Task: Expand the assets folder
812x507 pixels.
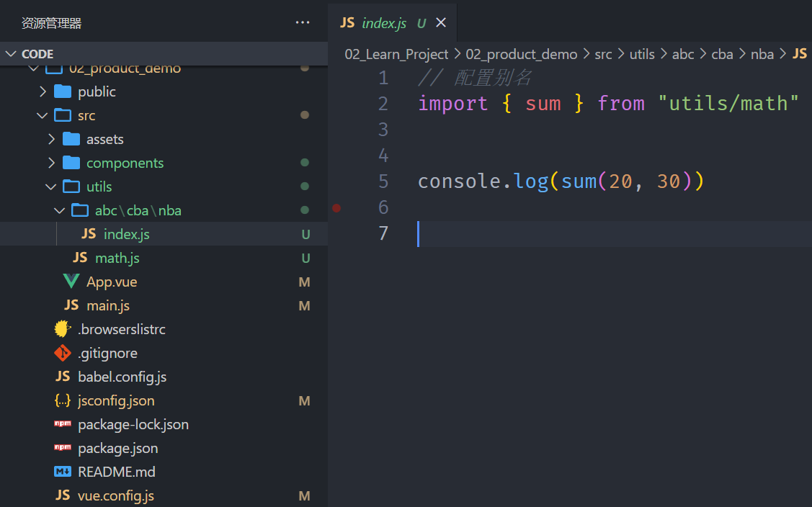Action: coord(52,139)
